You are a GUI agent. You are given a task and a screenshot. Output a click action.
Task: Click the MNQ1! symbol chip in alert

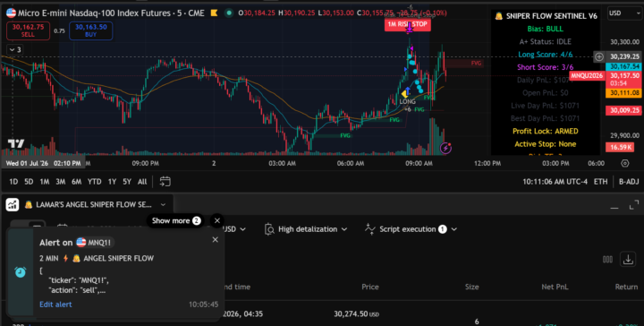pyautogui.click(x=96, y=243)
